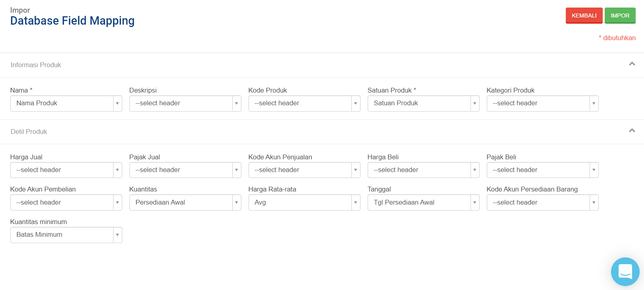Click the Kode Akun Pembelian dropdown arrow
Screen dimensions: 644x290
[x=117, y=203]
